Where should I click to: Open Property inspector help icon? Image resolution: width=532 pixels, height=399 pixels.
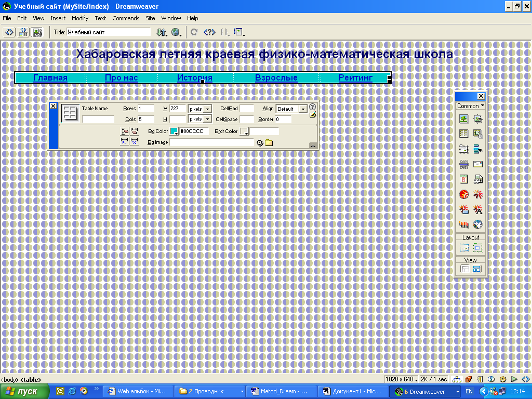click(x=312, y=107)
